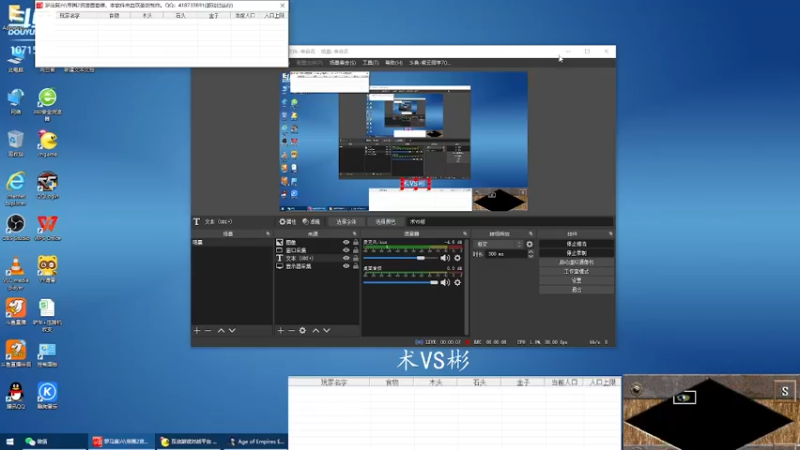Add a new source with plus icon

tap(281, 331)
